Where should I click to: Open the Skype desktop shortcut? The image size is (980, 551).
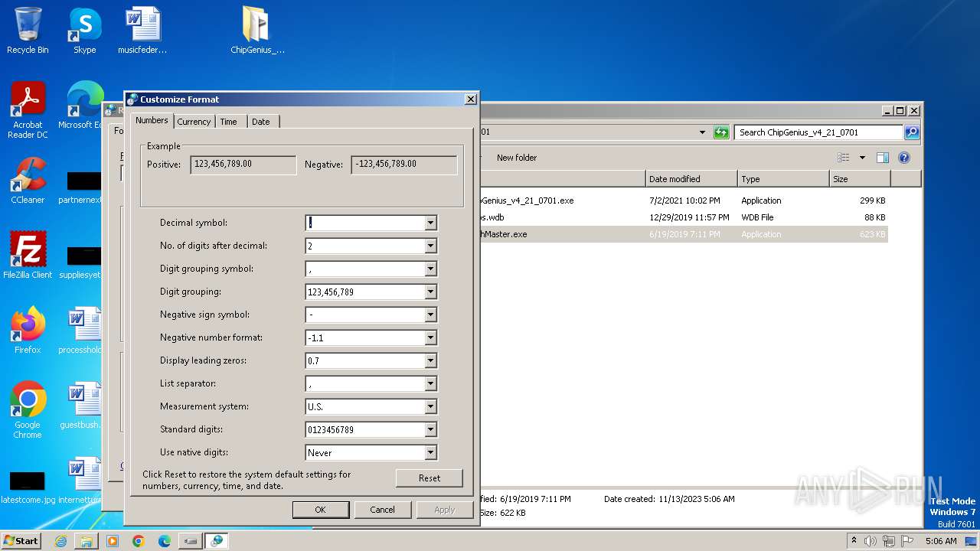coord(84,31)
